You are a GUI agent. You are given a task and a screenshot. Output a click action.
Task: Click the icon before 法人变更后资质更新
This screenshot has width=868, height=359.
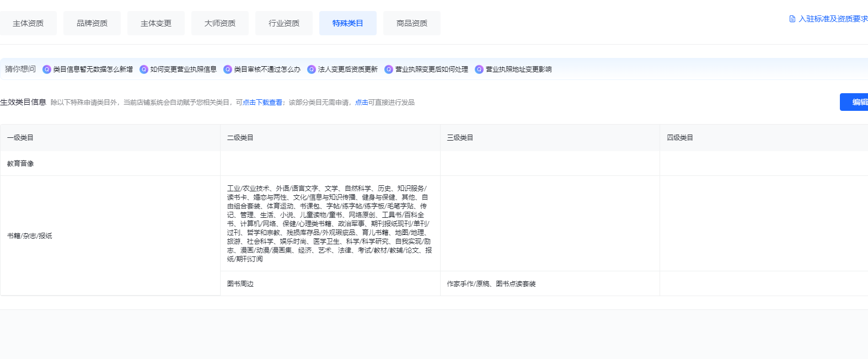pyautogui.click(x=312, y=69)
